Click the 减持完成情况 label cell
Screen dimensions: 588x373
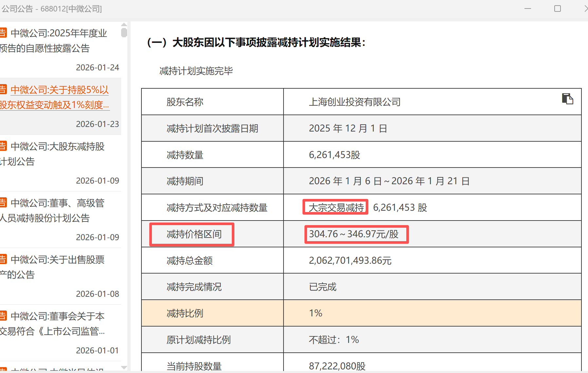pos(212,287)
